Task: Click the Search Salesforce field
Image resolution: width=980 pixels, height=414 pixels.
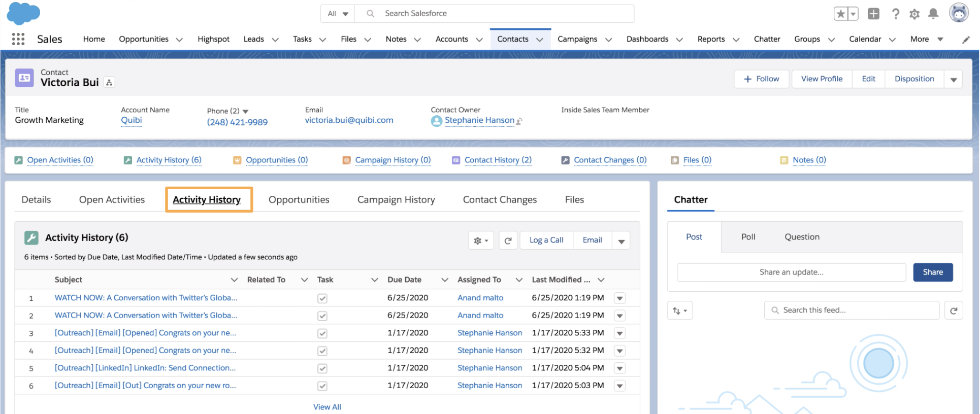Action: [x=494, y=14]
